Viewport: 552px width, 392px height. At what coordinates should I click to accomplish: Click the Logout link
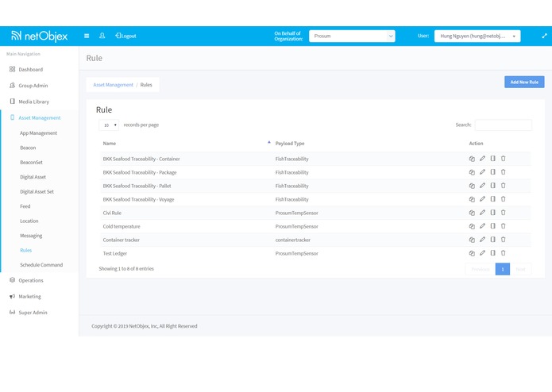tap(125, 36)
